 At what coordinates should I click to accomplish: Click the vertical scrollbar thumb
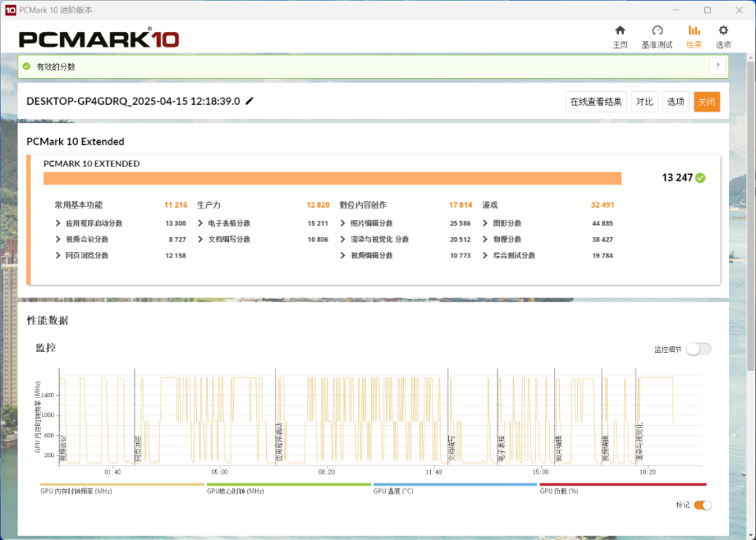[x=750, y=216]
